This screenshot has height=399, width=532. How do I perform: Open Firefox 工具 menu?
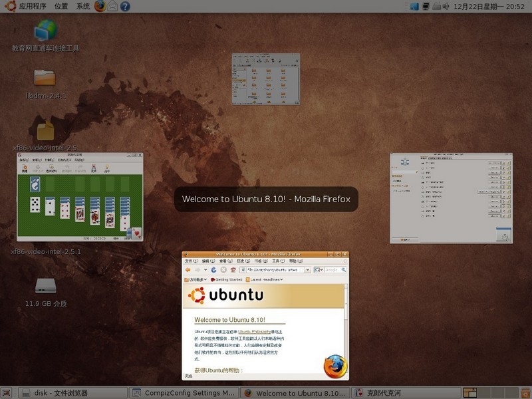click(278, 261)
